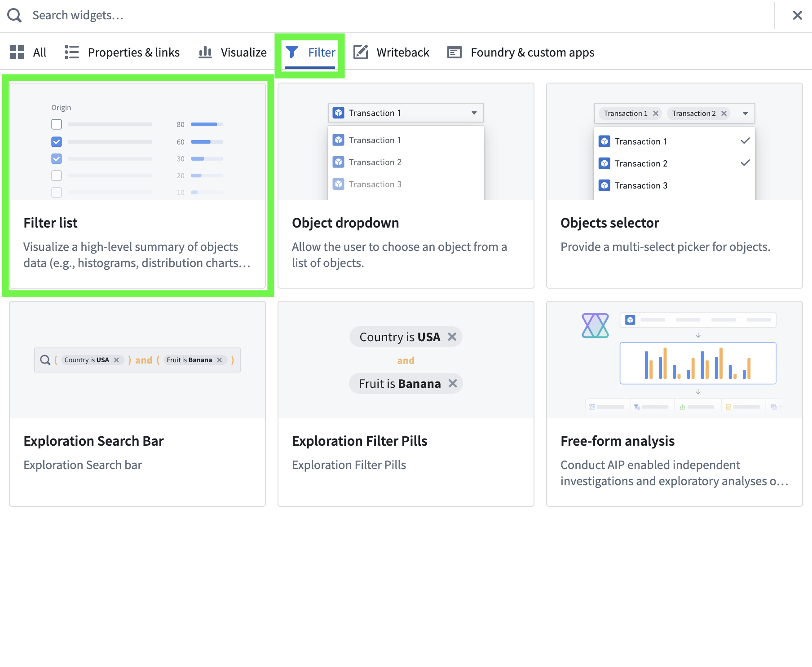Viewport: 812px width, 667px height.
Task: Click the Visualize bar chart icon
Action: [205, 53]
